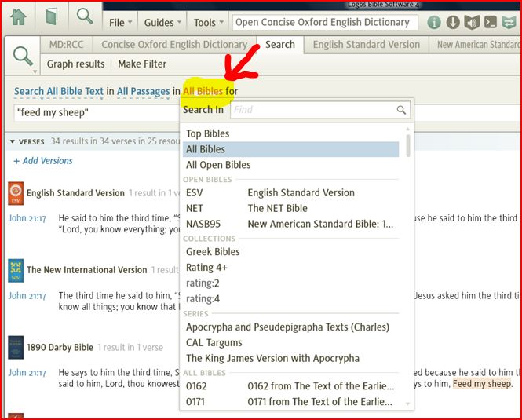
Task: Select All Open Bibles option
Action: 290,165
